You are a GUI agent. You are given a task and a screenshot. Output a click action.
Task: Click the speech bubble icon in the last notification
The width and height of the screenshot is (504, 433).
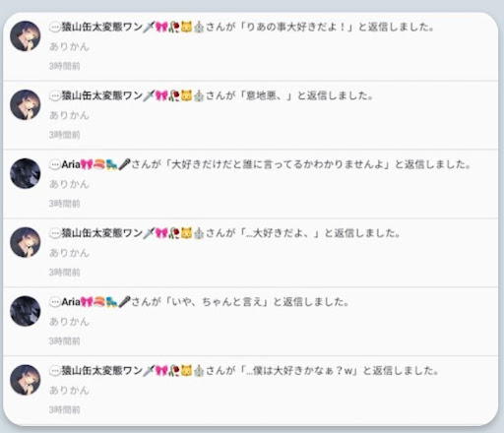55,371
